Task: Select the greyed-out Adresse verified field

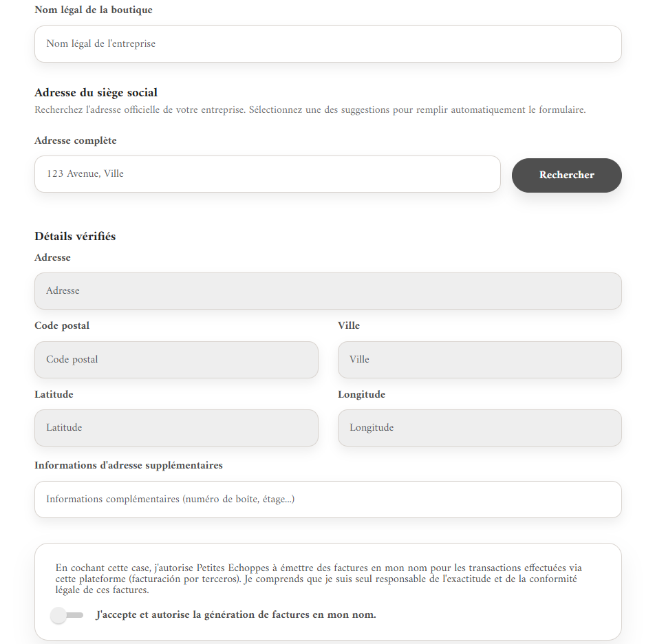Action: [x=328, y=291]
